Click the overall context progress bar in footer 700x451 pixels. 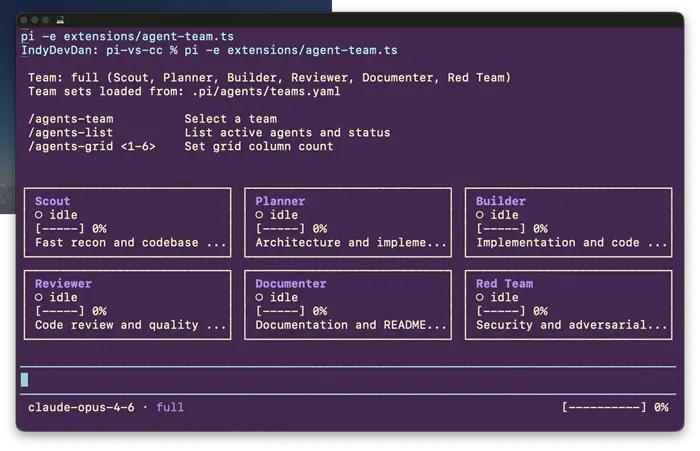pyautogui.click(x=604, y=407)
